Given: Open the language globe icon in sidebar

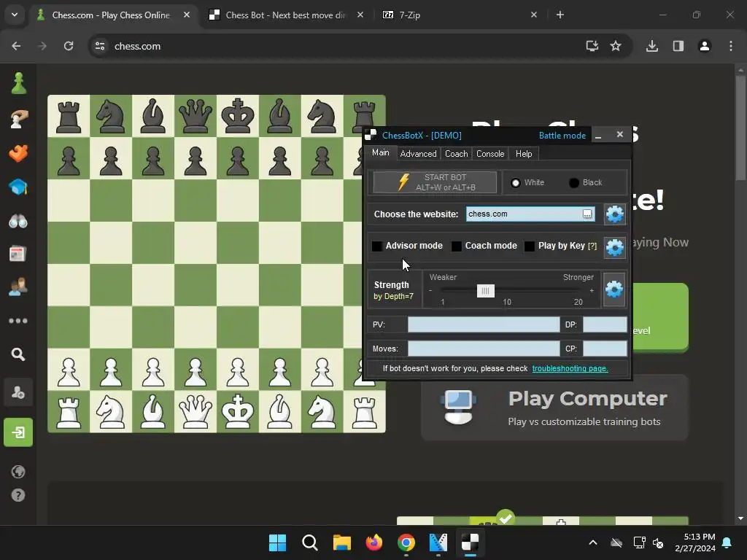Looking at the screenshot, I should click(x=18, y=472).
